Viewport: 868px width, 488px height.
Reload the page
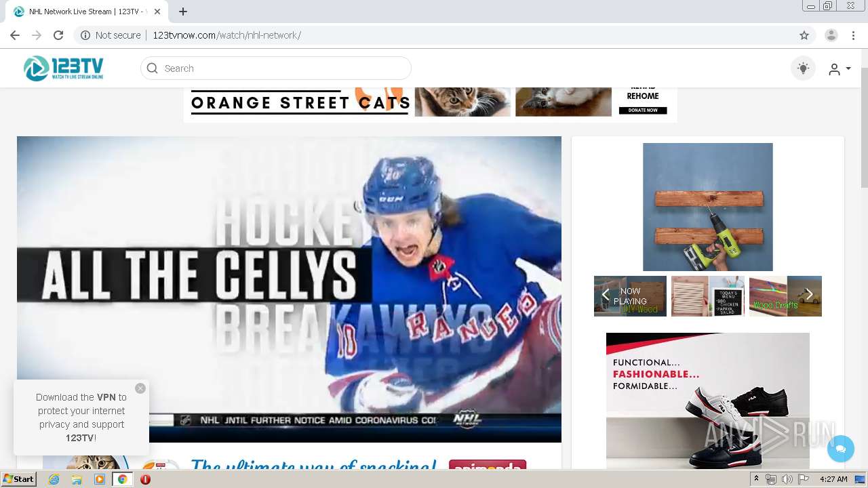click(x=58, y=35)
